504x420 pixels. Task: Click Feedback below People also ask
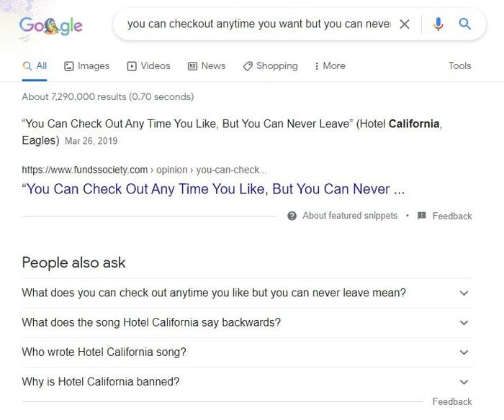[x=452, y=401]
